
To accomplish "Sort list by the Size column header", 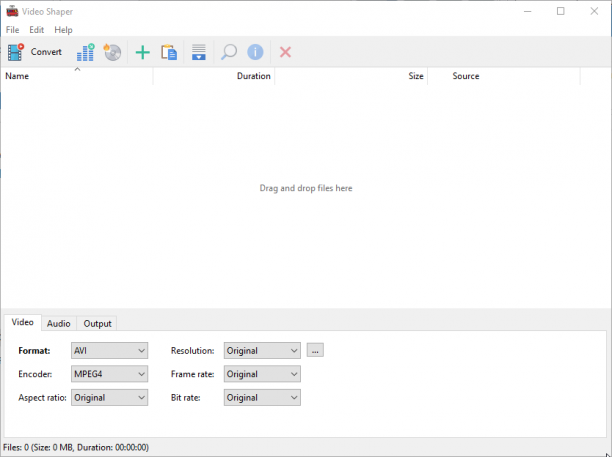I will [351, 76].
